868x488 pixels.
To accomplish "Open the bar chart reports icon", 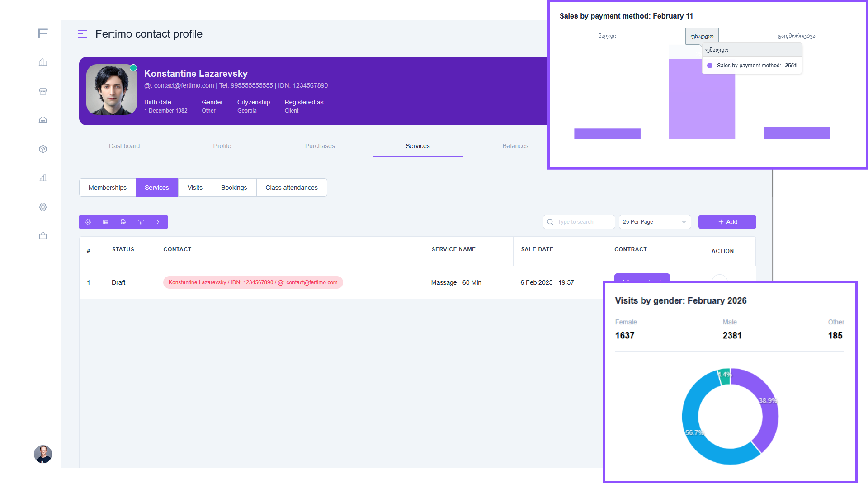I will pos(43,178).
